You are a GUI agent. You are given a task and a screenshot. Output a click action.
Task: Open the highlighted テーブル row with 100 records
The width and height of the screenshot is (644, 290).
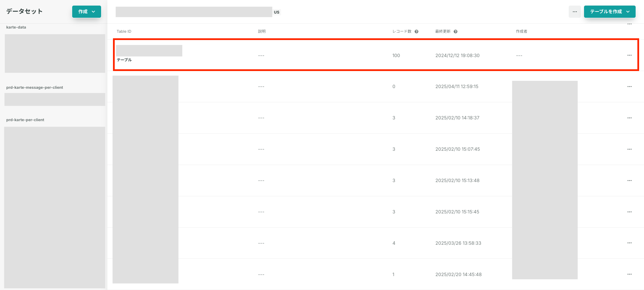click(376, 55)
